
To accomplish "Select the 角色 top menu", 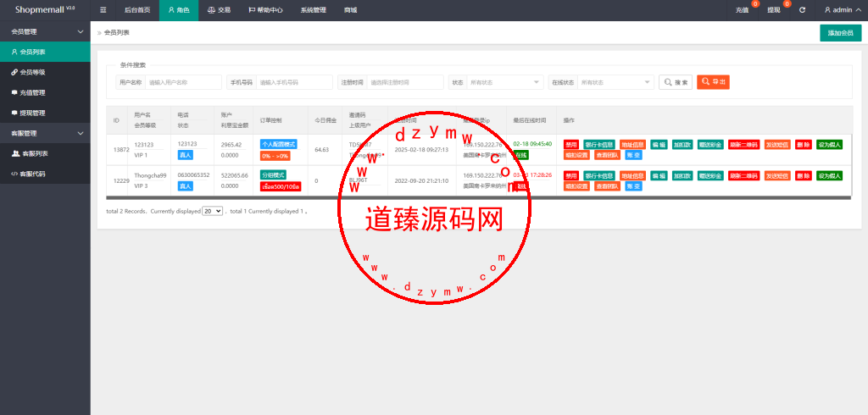I will click(179, 10).
